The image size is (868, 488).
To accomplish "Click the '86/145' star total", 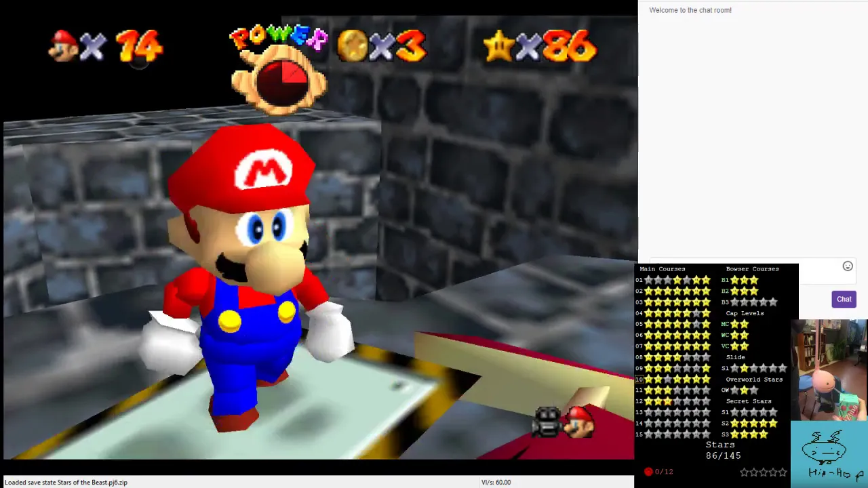I will (x=723, y=456).
